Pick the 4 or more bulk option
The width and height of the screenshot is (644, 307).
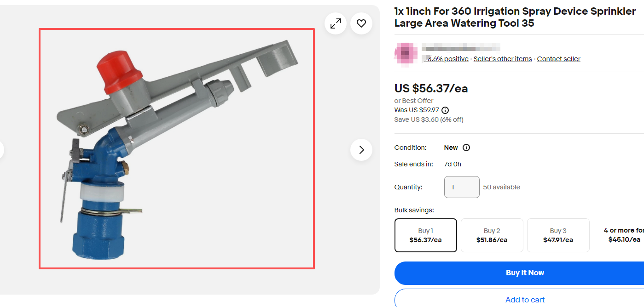coord(623,235)
